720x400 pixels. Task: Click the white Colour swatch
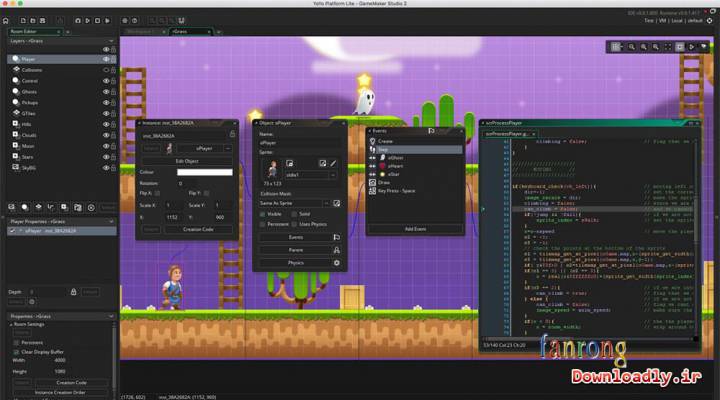204,172
